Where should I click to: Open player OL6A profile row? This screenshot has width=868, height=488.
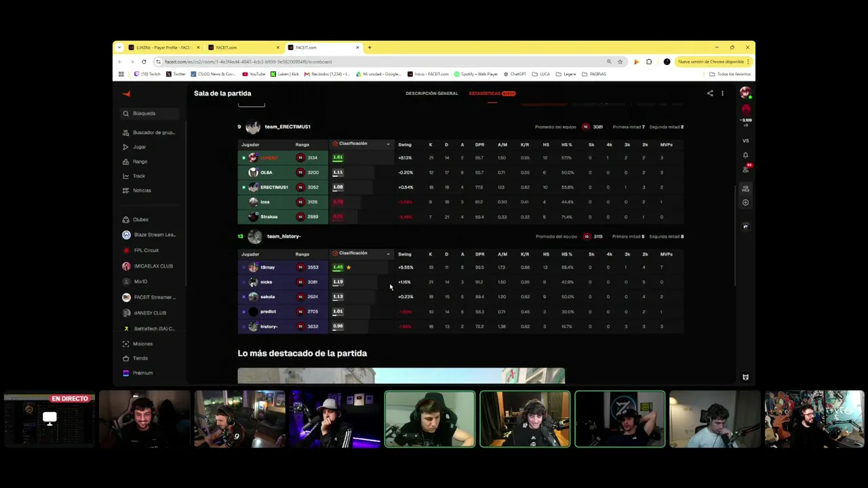[266, 172]
